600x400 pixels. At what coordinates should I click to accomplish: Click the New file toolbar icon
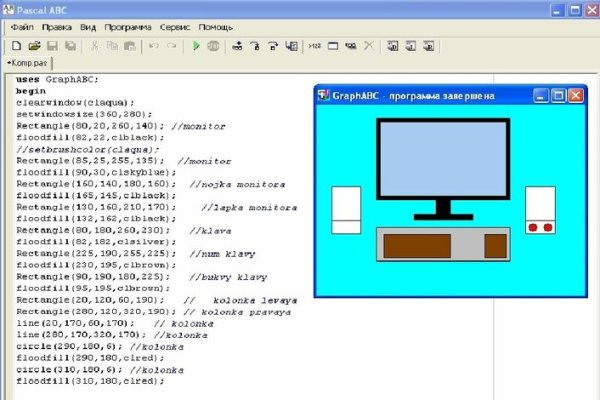(16, 46)
